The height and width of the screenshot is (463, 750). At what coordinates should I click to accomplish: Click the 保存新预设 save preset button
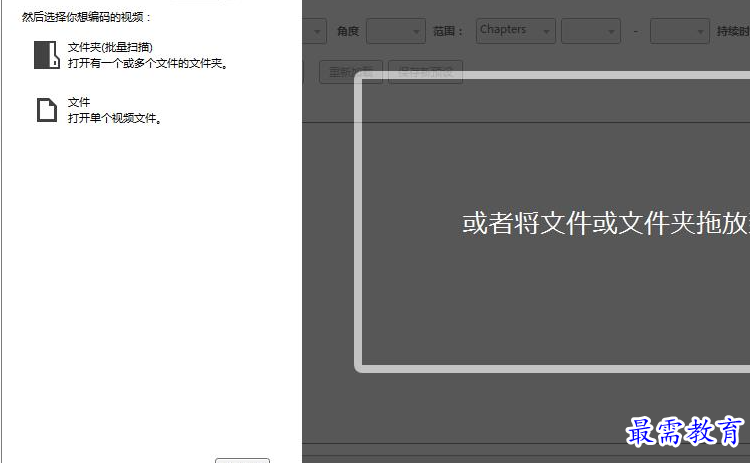tap(425, 72)
